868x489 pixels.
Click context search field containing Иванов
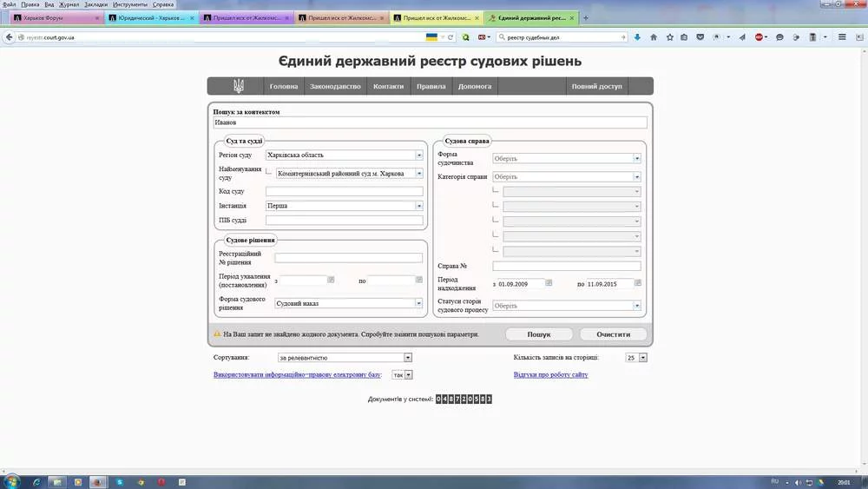click(431, 122)
